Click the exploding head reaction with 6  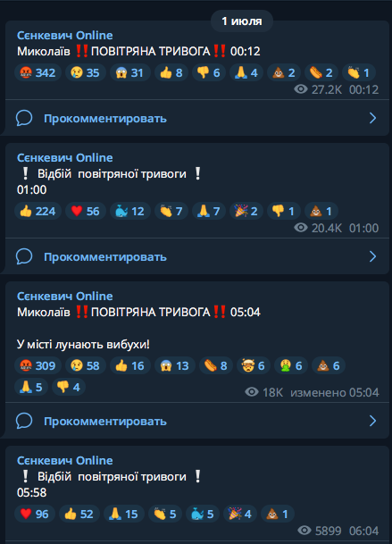254,365
